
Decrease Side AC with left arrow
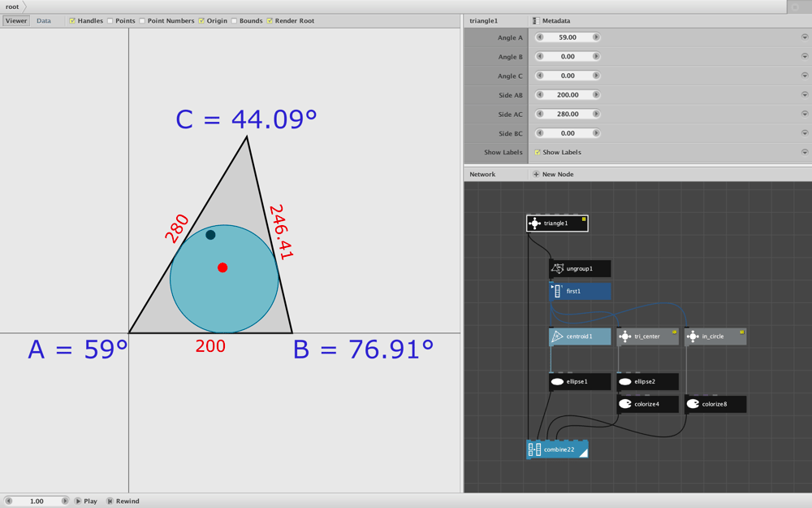coord(540,114)
